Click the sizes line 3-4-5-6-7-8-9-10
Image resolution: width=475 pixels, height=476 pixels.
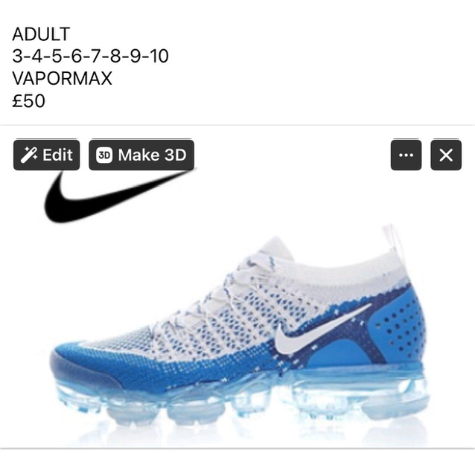(90, 57)
